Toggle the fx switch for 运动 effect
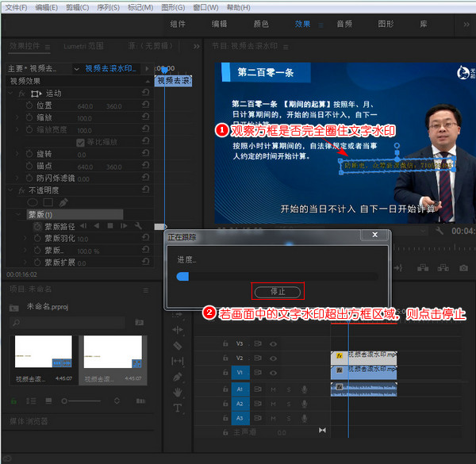Image resolution: width=476 pixels, height=464 pixels. point(21,94)
